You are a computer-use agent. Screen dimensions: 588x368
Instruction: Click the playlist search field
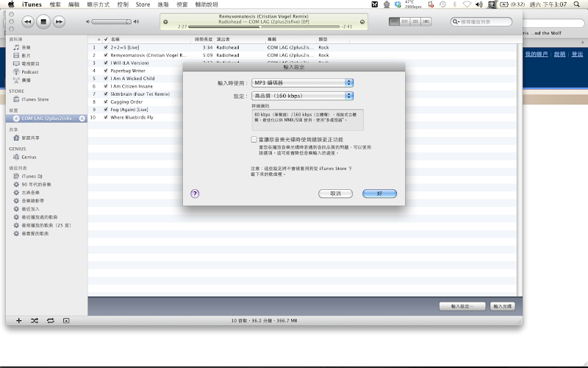click(x=481, y=22)
